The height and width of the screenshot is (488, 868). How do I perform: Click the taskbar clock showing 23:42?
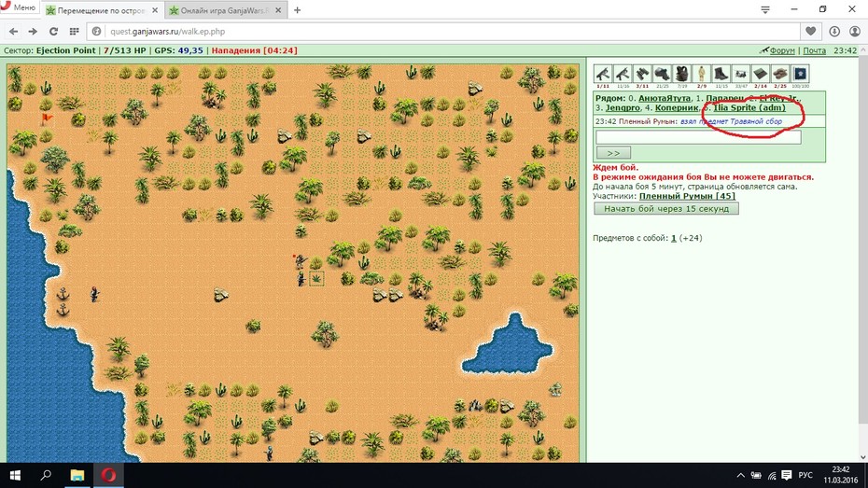(840, 475)
